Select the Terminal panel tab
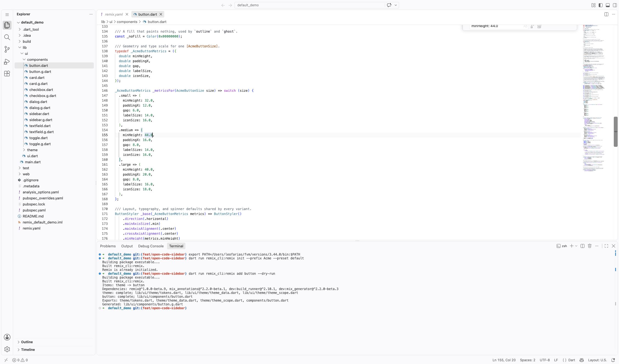The image size is (619, 364). click(x=176, y=246)
